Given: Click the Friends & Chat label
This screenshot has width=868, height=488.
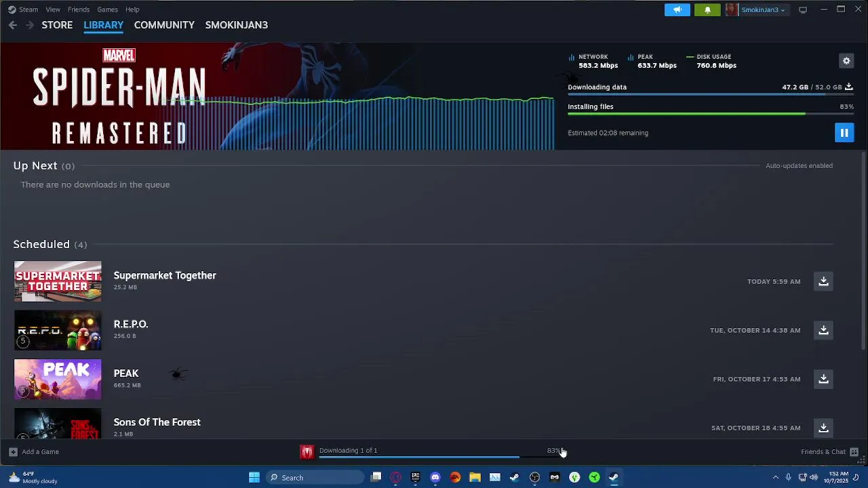Looking at the screenshot, I should (823, 451).
